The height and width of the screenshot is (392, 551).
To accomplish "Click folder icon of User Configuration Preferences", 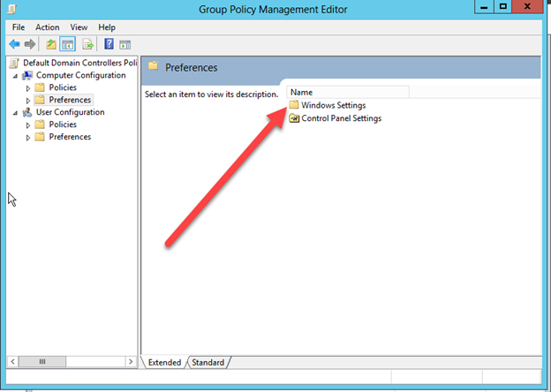I will pos(40,137).
